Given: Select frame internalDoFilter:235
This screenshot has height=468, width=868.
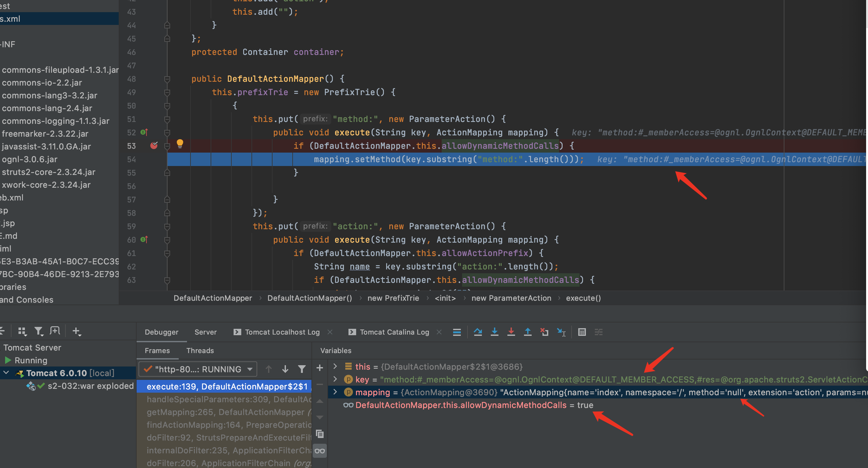Looking at the screenshot, I should [x=224, y=450].
